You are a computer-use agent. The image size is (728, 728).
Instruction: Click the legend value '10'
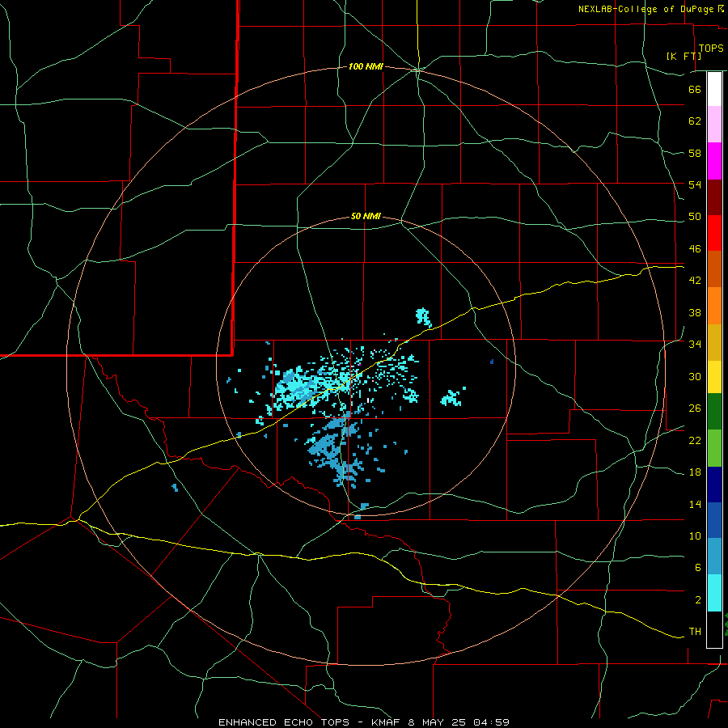click(x=695, y=536)
